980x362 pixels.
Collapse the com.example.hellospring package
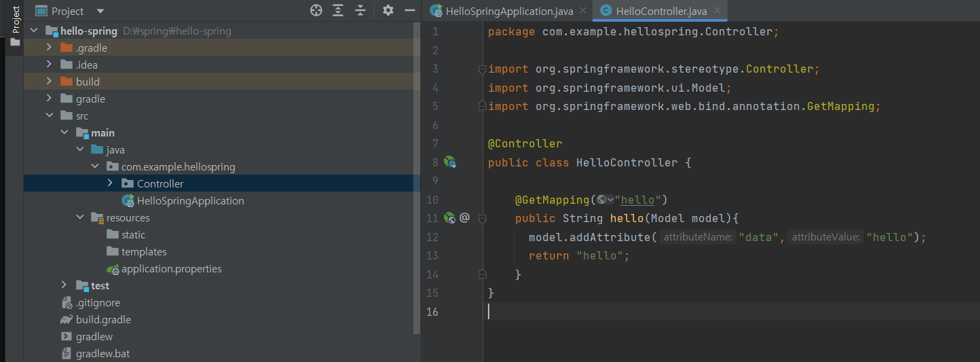(95, 167)
